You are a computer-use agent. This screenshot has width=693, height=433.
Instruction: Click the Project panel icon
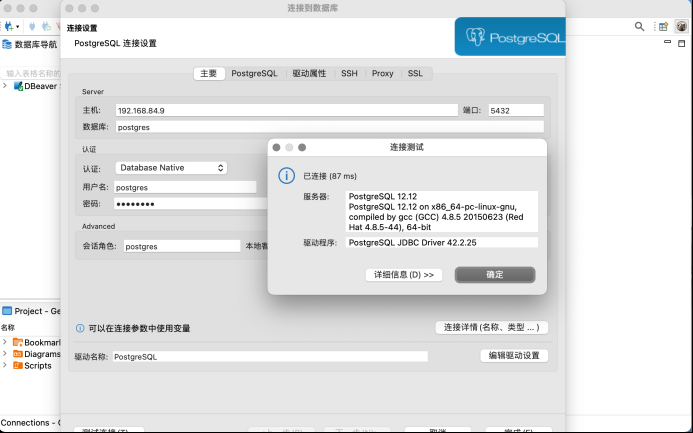7,311
